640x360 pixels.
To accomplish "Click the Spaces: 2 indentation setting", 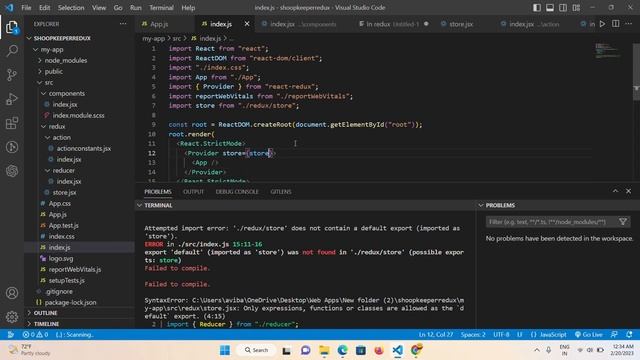I will click(473, 334).
